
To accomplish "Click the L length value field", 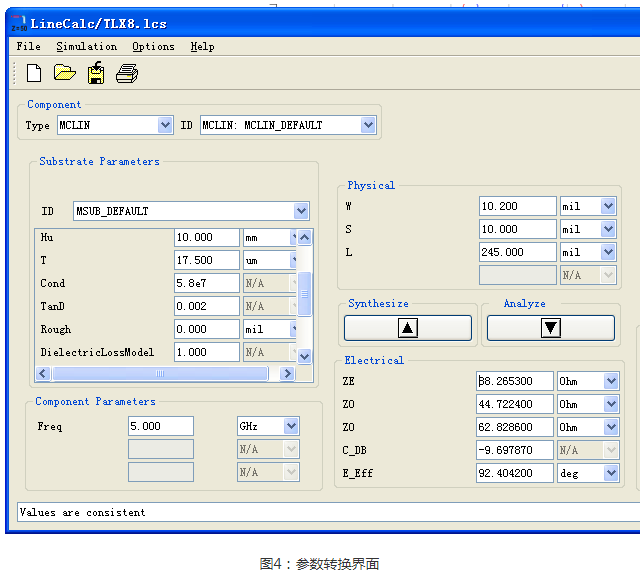I will coord(517,252).
